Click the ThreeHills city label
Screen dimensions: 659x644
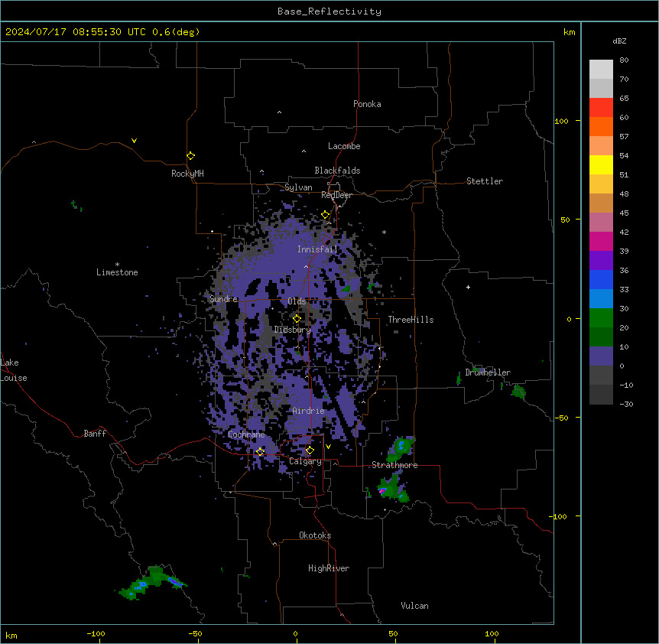click(411, 320)
